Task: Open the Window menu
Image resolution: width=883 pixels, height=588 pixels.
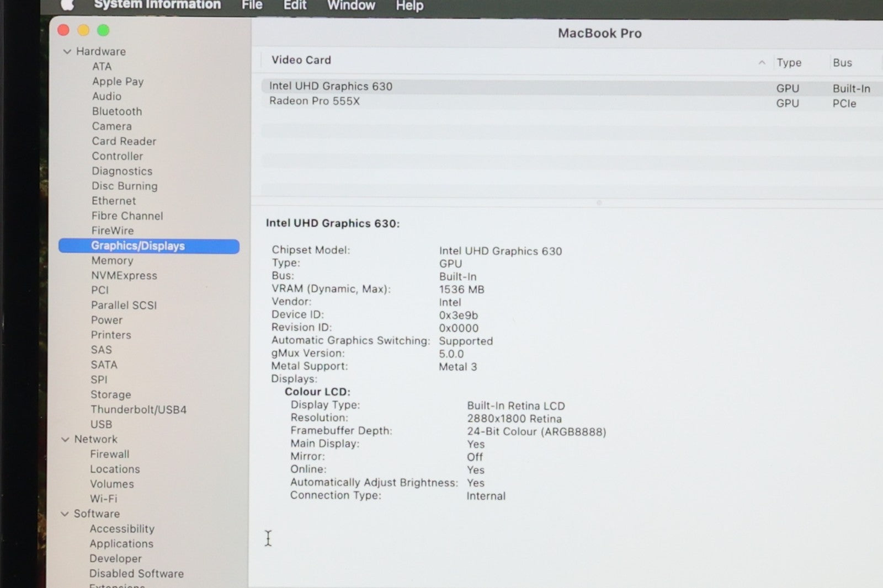Action: click(351, 6)
